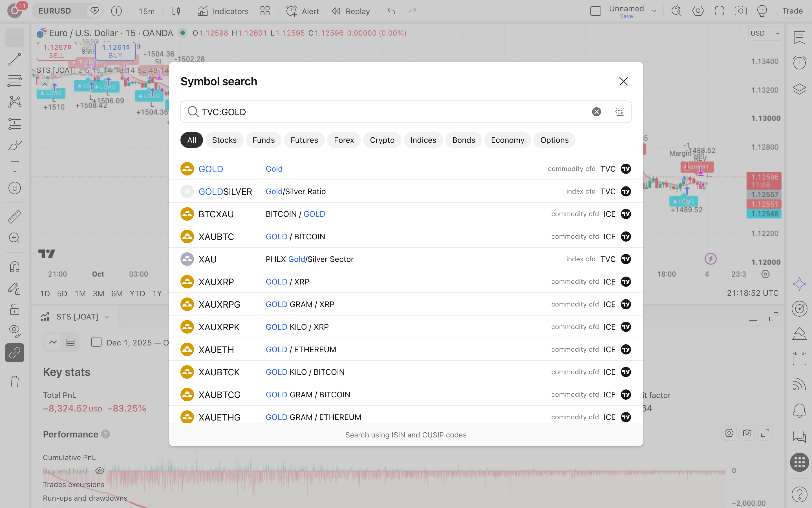Filter results by Futures tab
The width and height of the screenshot is (812, 508).
[x=304, y=140]
